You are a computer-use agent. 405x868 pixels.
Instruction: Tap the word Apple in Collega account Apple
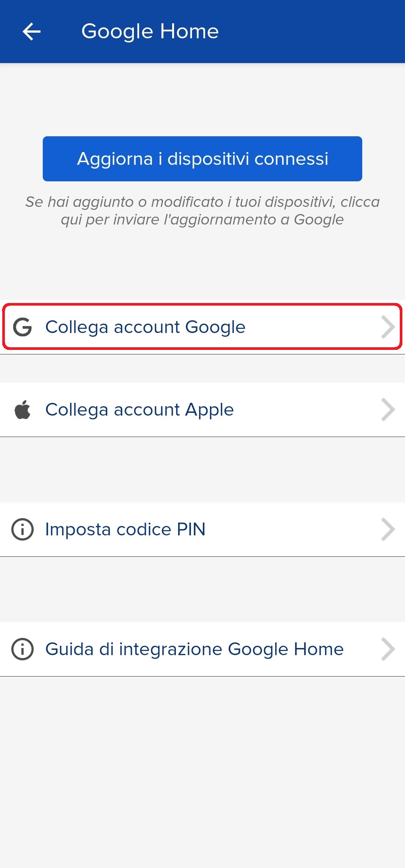209,410
